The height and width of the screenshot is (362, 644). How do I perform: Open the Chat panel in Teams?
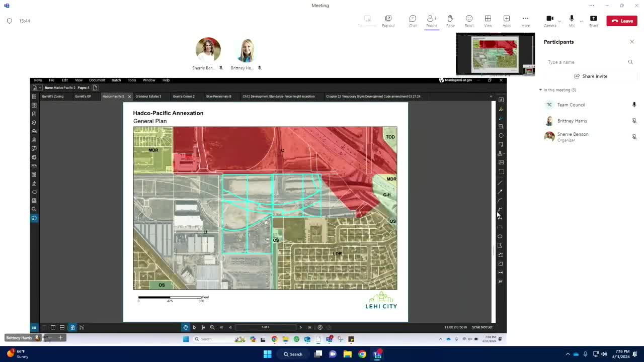[x=413, y=21]
